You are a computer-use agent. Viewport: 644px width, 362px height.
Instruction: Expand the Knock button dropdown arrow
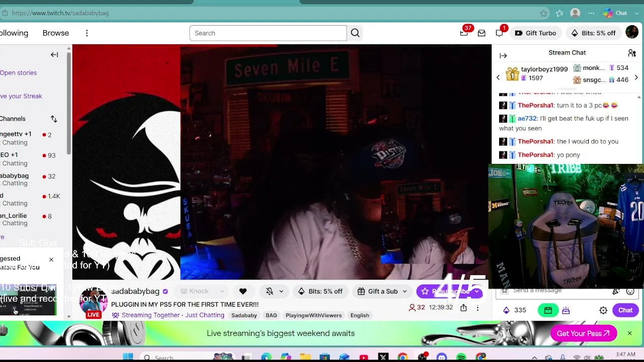click(x=221, y=292)
